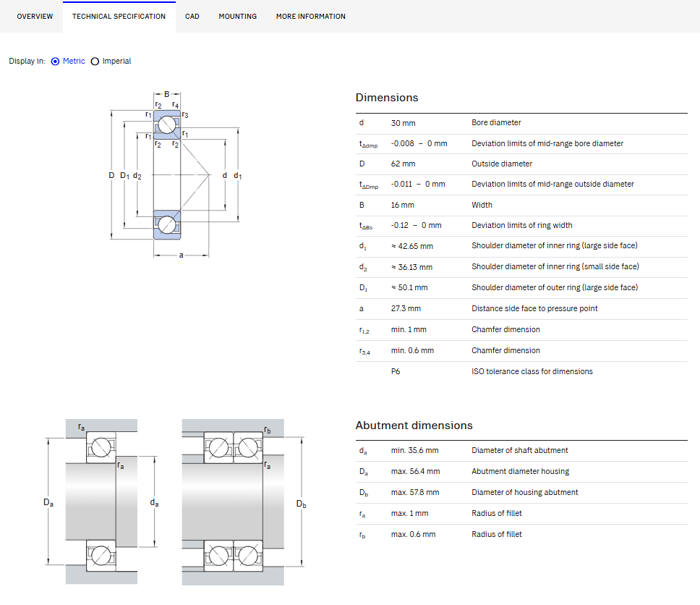Click the ≈ 50.1 mm value

pos(409,288)
